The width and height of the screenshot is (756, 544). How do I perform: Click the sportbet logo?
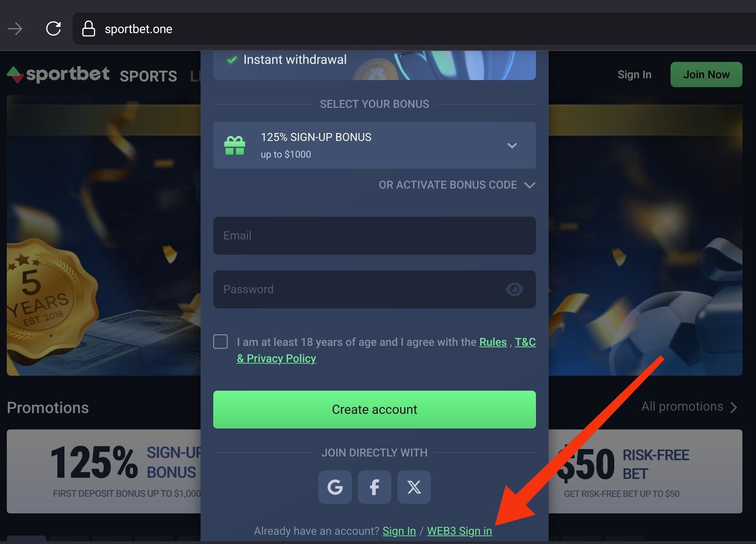tap(58, 74)
